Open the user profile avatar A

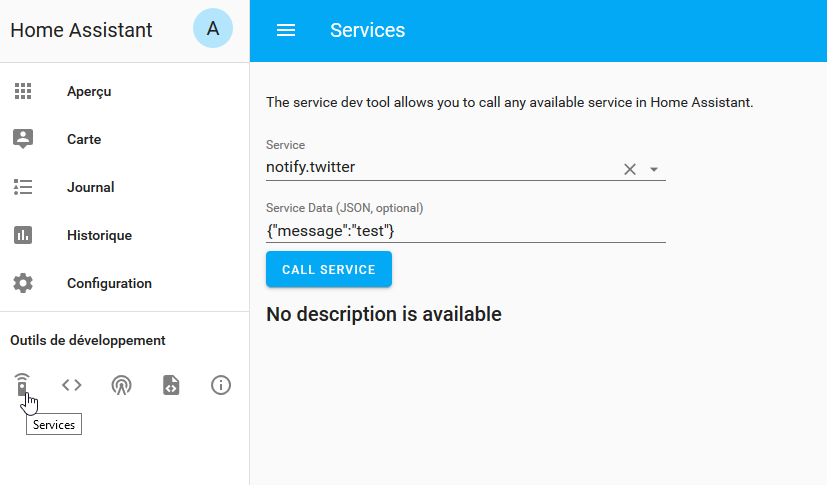(213, 30)
